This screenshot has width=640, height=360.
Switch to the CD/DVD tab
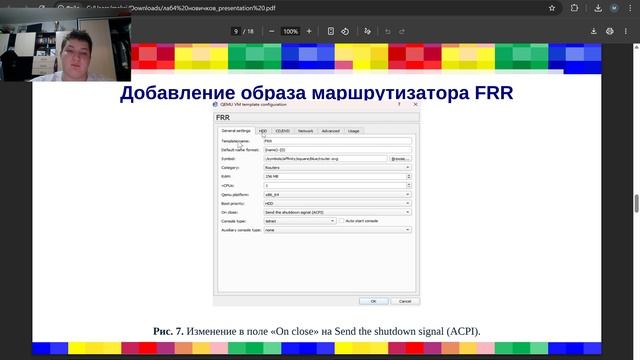click(282, 131)
